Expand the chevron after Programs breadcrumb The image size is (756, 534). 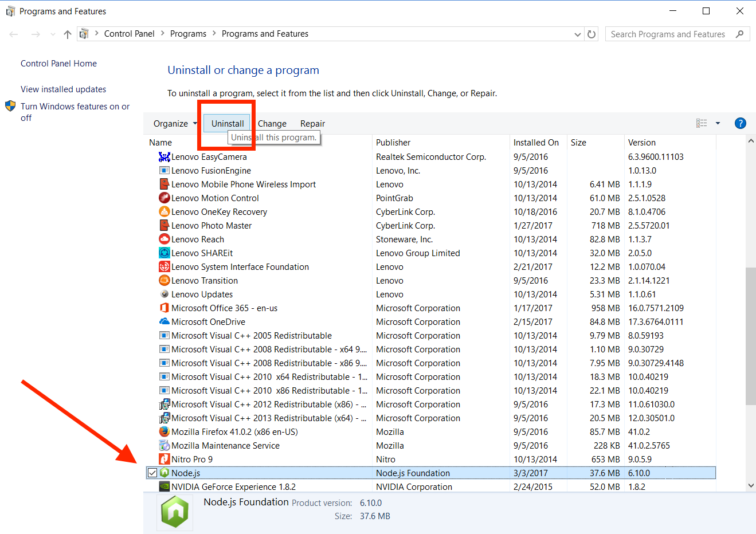tap(214, 34)
